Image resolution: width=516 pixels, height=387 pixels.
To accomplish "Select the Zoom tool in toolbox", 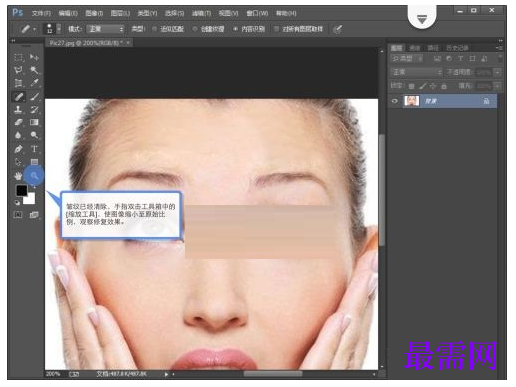I will point(34,175).
